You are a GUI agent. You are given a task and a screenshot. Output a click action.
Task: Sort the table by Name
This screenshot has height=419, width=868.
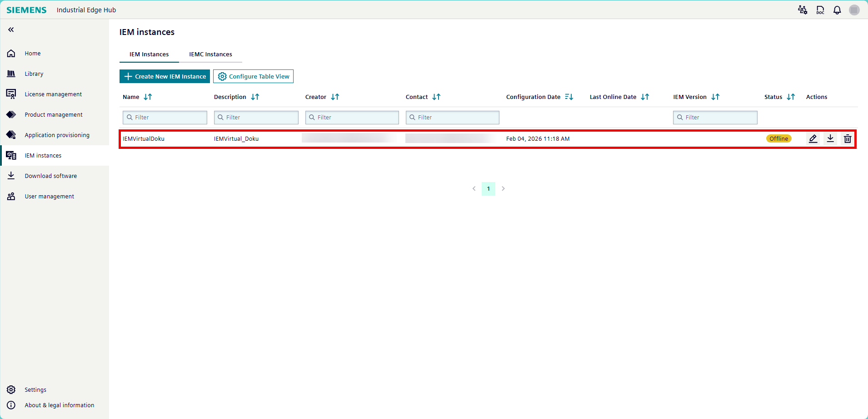coord(147,97)
